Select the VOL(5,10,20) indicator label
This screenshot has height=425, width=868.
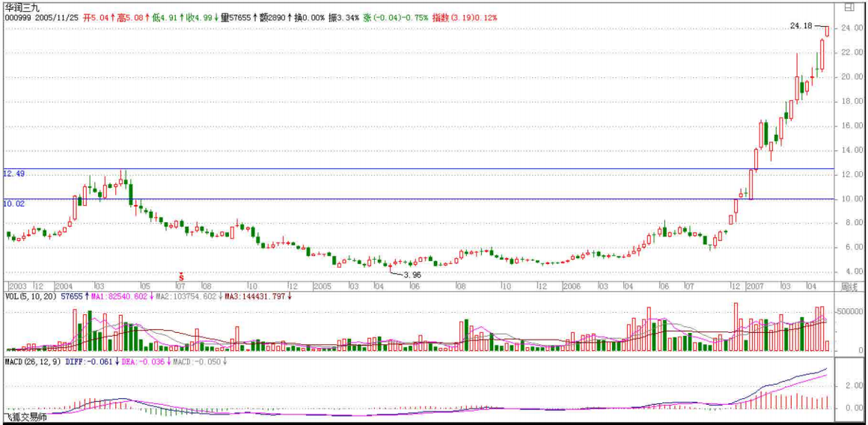(30, 296)
